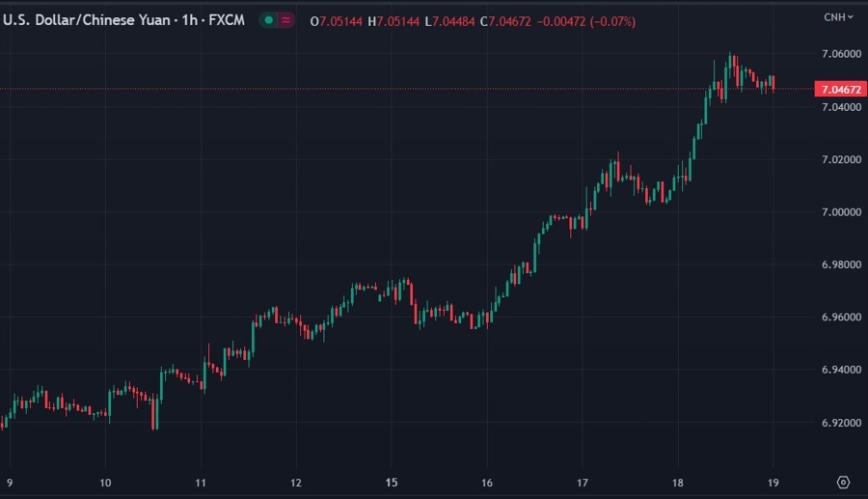This screenshot has height=499, width=868.
Task: Click the 7.02000 price axis label
Action: pos(841,159)
